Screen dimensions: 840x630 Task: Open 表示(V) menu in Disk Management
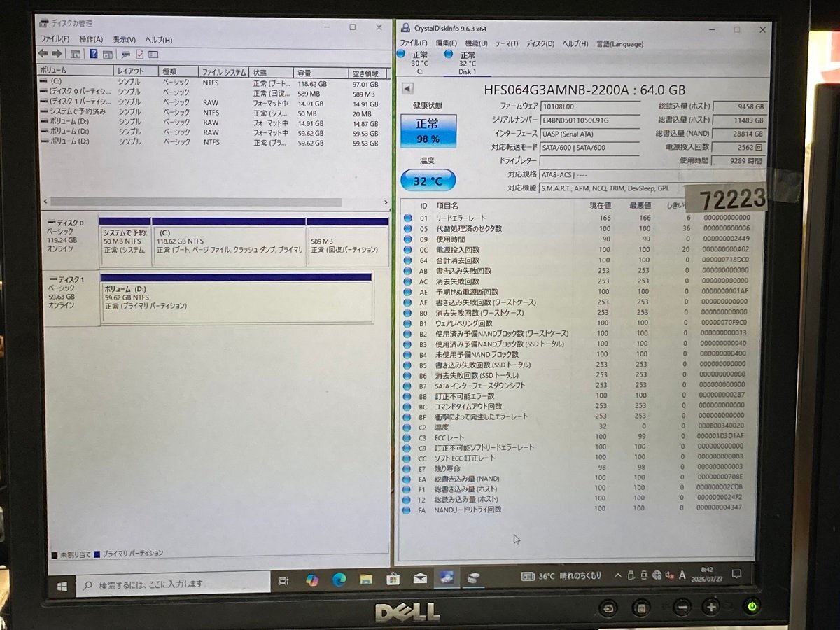point(125,40)
